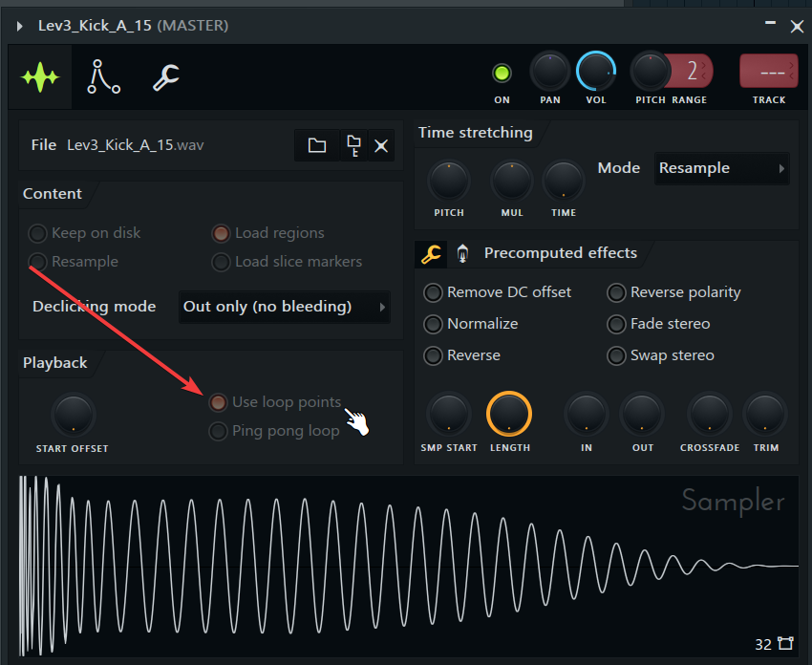Expand the plugin options arrow at top left

17,26
